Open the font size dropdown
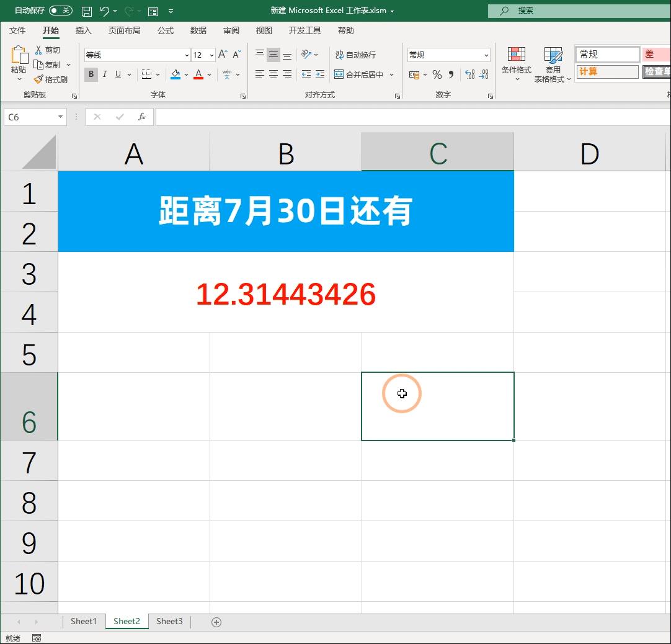 click(211, 55)
